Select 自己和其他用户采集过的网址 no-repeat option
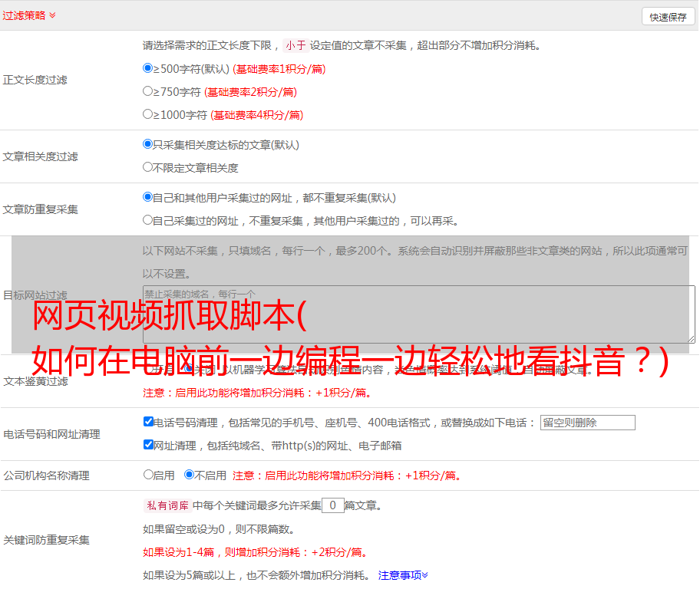The height and width of the screenshot is (589, 700). point(148,197)
